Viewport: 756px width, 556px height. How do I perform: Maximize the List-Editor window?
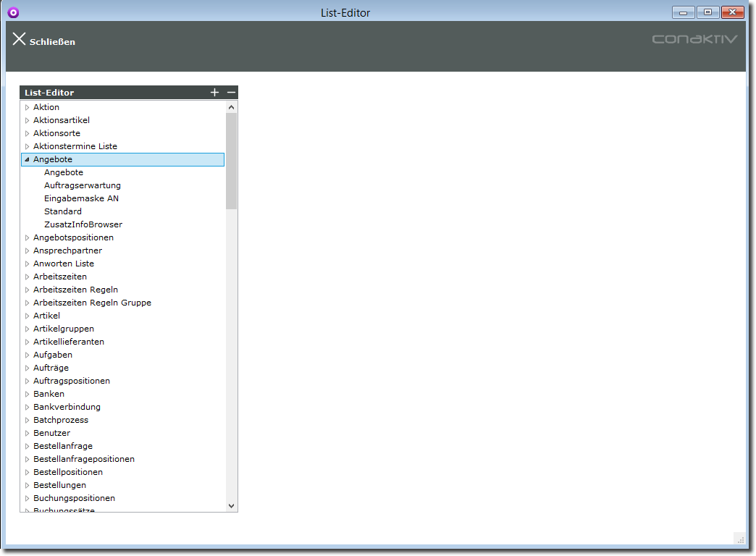pos(707,12)
